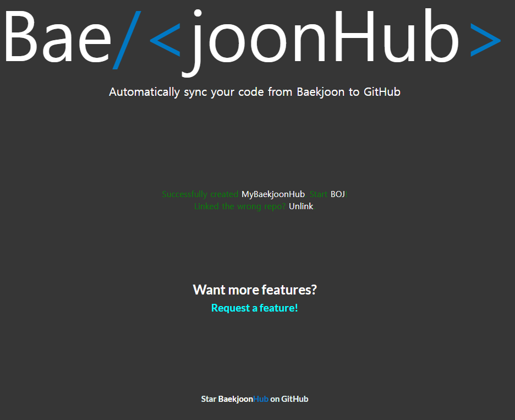
Task: Click the 'Want more features?' heading
Action: click(255, 290)
